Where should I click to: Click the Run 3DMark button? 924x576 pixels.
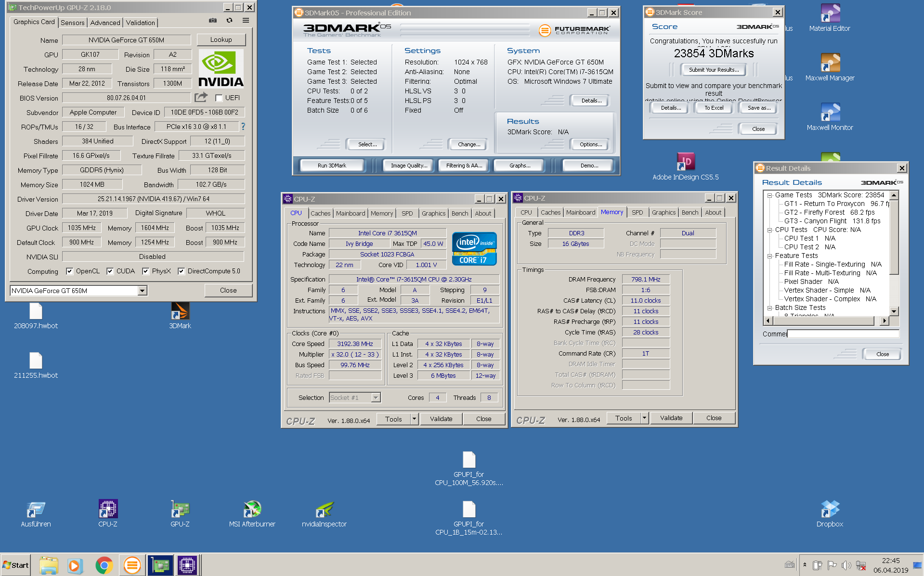(332, 166)
